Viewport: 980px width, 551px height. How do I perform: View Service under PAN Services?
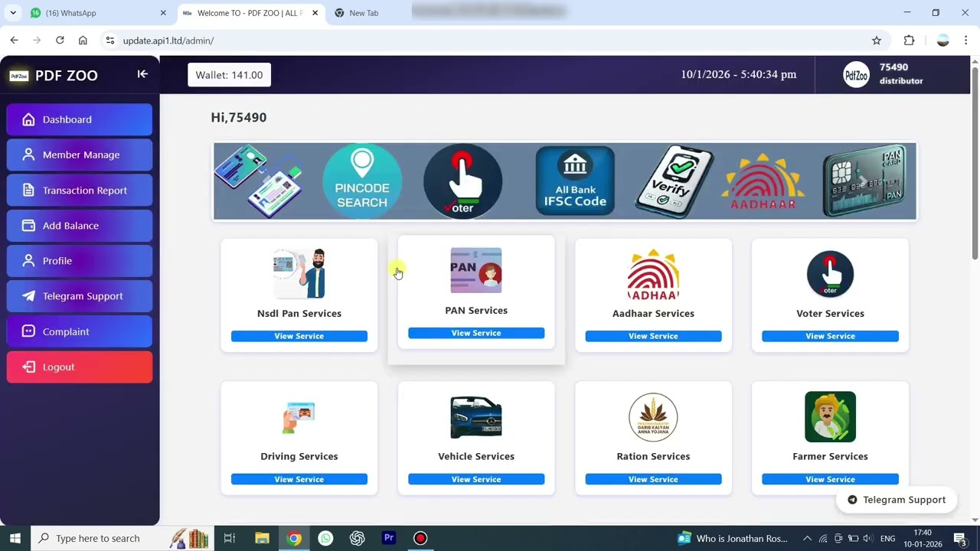click(x=476, y=333)
